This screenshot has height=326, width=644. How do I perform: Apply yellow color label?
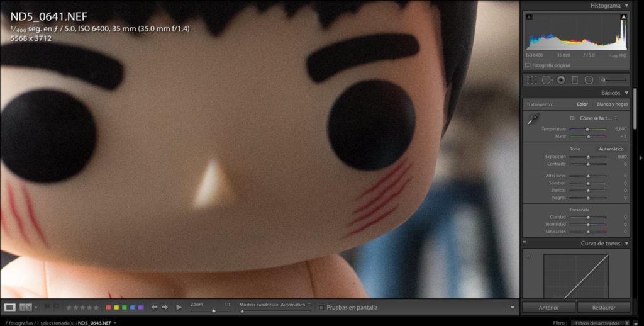116,308
